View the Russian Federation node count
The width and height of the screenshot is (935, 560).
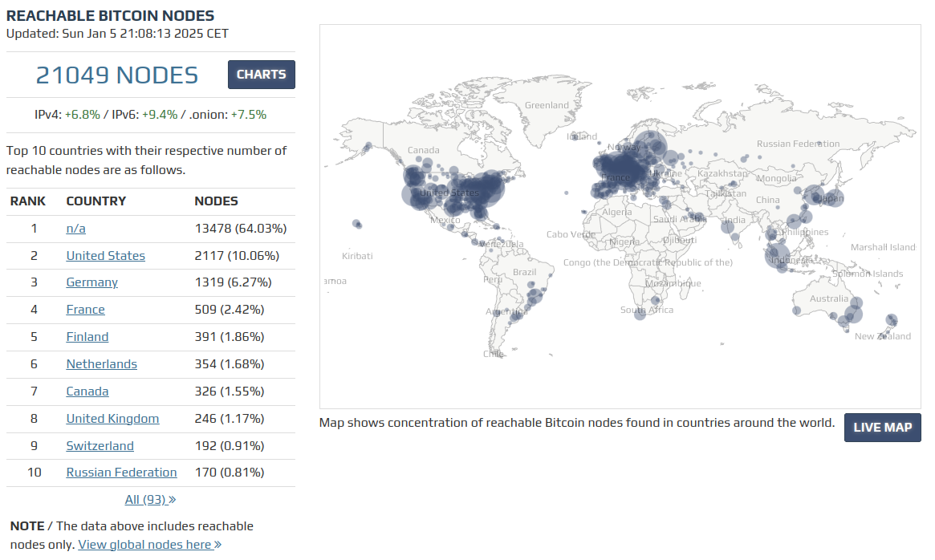[x=121, y=472]
